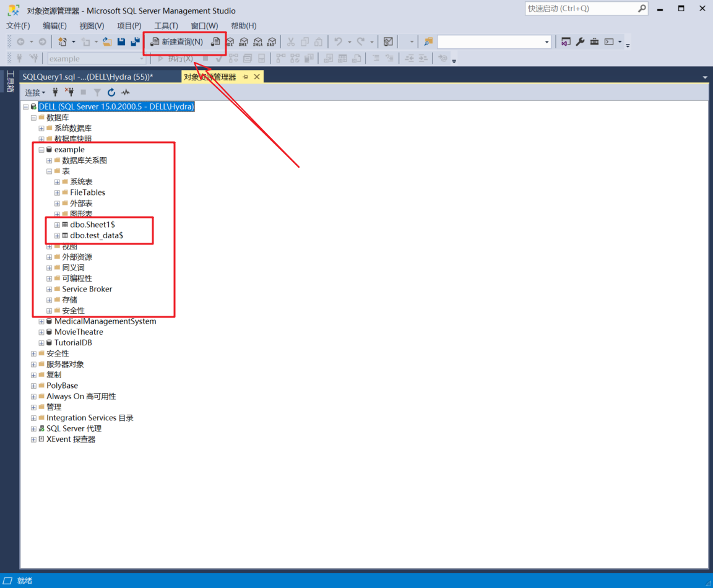The image size is (713, 588).
Task: Click the MDX query icon
Action: [230, 42]
